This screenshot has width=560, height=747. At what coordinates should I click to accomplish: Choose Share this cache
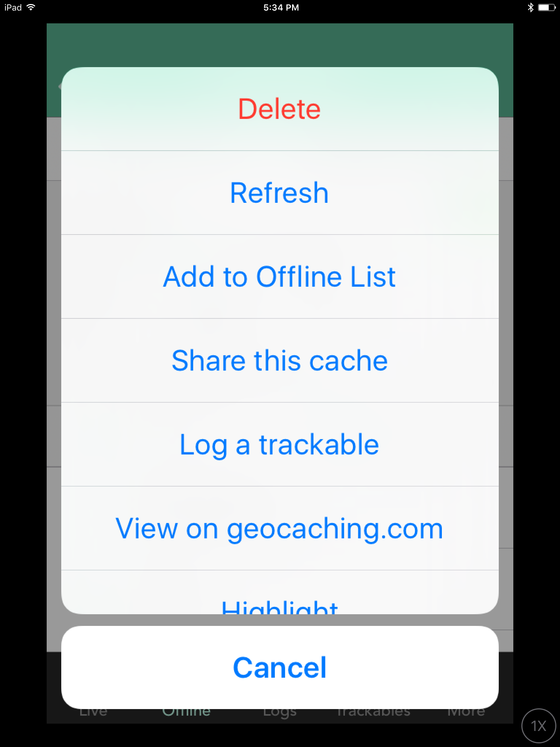(x=280, y=360)
